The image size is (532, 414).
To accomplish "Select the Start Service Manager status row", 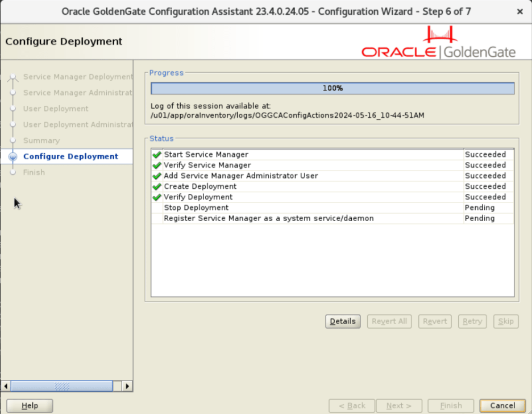I will point(332,155).
